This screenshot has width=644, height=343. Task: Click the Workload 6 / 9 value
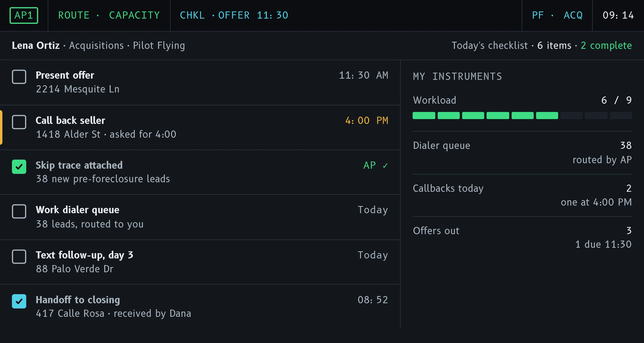tap(617, 100)
